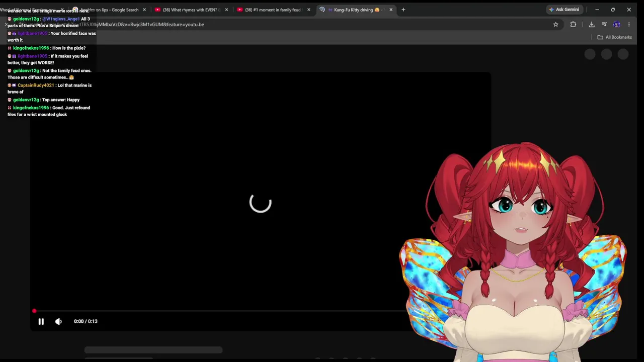Click the @W1ngless_Ange1 mention in chat
The height and width of the screenshot is (362, 644).
[60, 19]
